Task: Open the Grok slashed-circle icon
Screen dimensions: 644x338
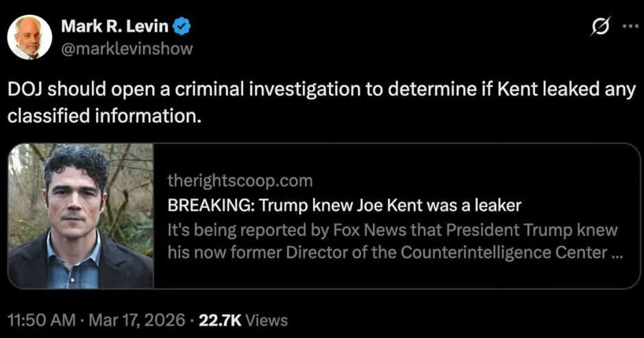Action: point(600,27)
